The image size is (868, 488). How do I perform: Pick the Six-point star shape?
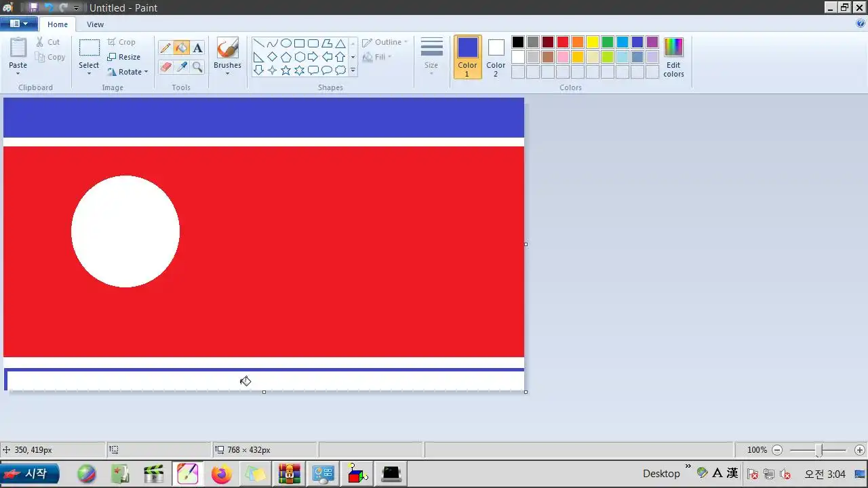(x=299, y=70)
